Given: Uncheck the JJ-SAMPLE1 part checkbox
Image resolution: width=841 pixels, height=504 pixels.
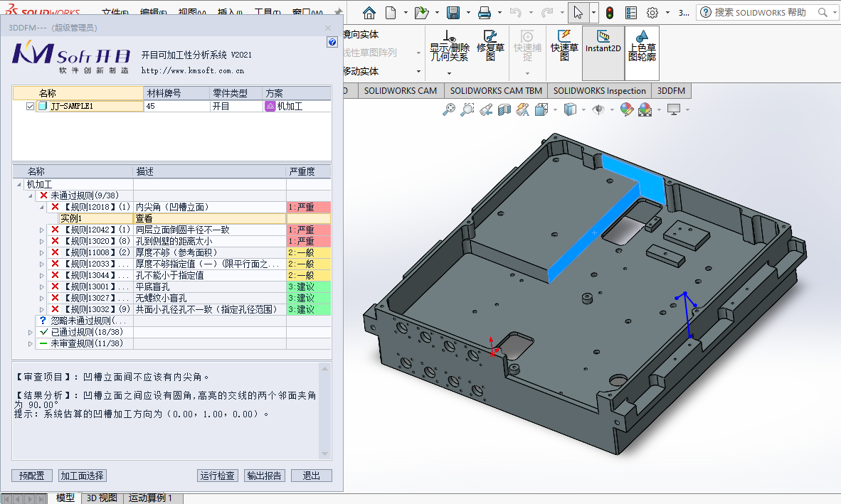Looking at the screenshot, I should click(x=30, y=107).
